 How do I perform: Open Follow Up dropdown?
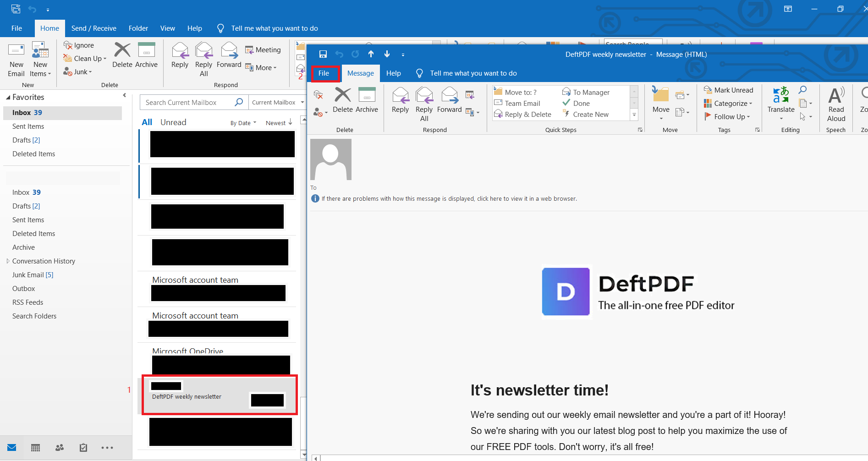727,116
